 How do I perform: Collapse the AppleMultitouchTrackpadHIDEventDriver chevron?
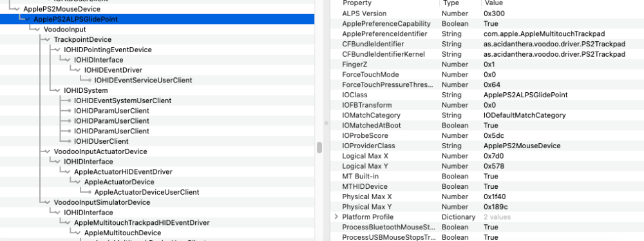[68, 223]
